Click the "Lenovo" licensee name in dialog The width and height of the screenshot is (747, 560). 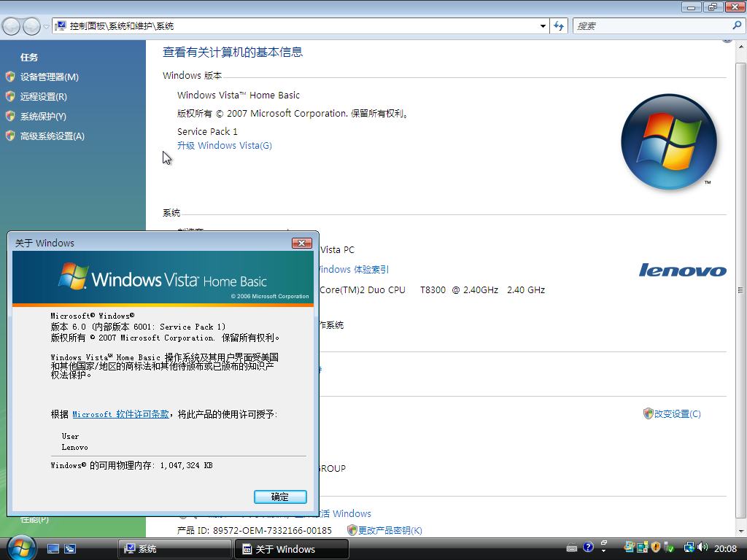[x=75, y=447]
